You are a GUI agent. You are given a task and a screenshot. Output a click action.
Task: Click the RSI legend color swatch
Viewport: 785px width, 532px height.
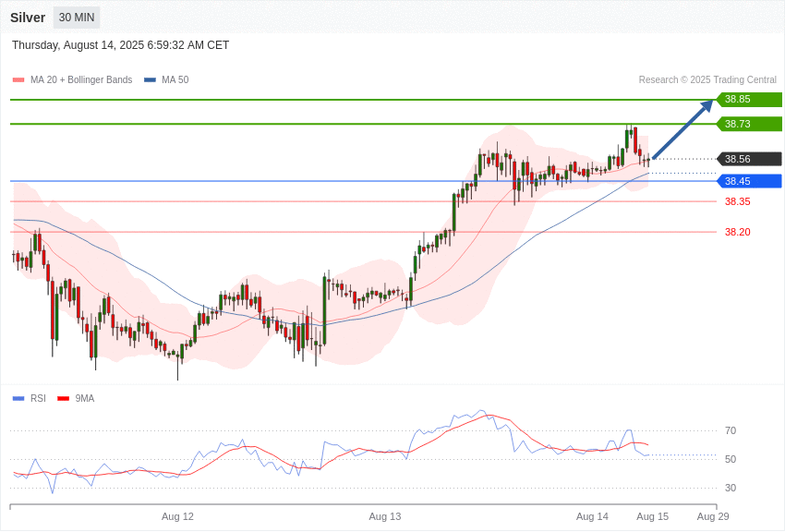point(18,398)
